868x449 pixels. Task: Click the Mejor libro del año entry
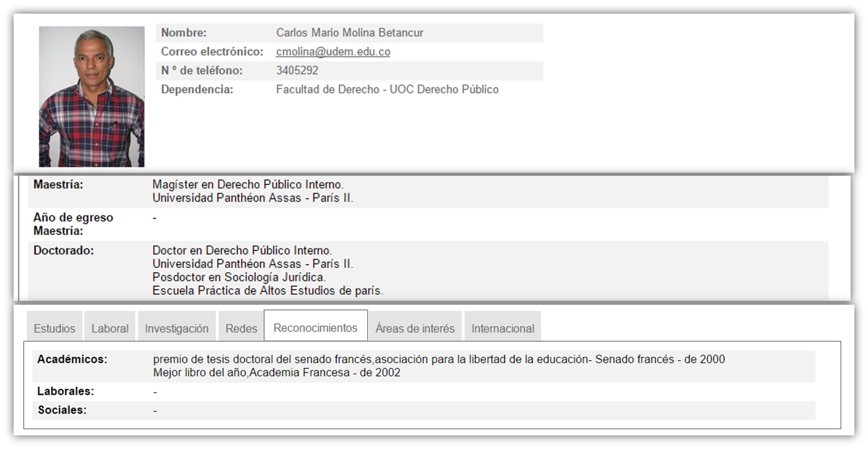click(x=277, y=372)
